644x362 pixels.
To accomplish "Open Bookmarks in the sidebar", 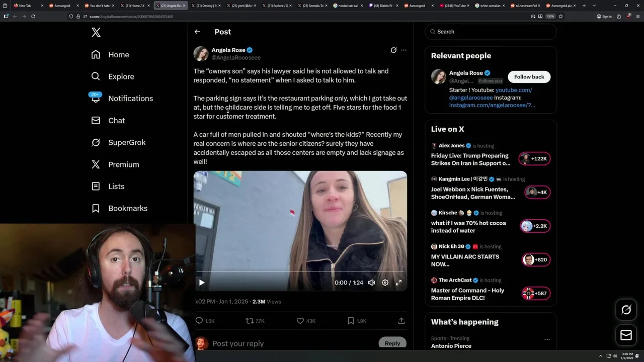I will [x=119, y=208].
